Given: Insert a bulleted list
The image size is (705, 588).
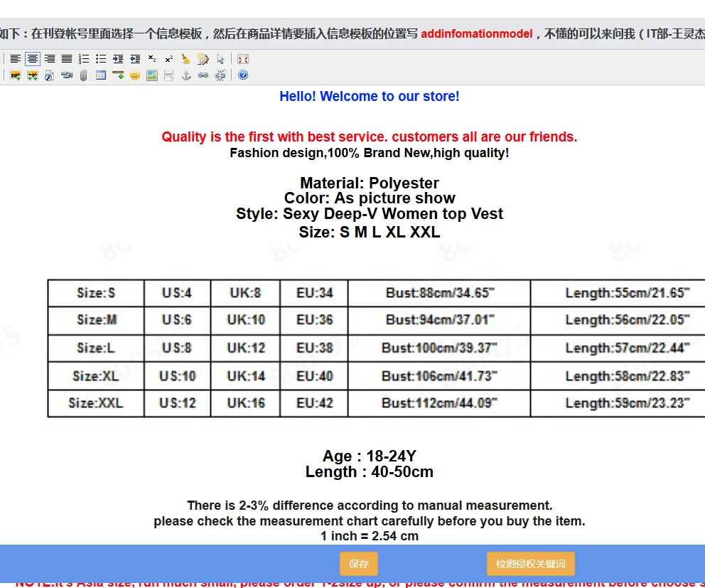Looking at the screenshot, I should (x=101, y=59).
